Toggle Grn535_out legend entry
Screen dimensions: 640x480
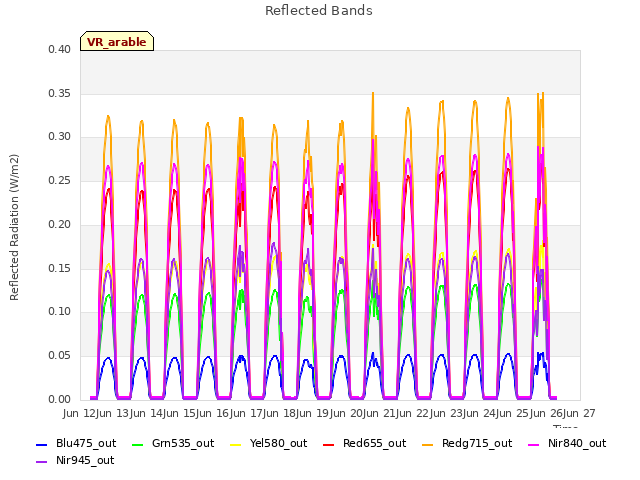(173, 443)
